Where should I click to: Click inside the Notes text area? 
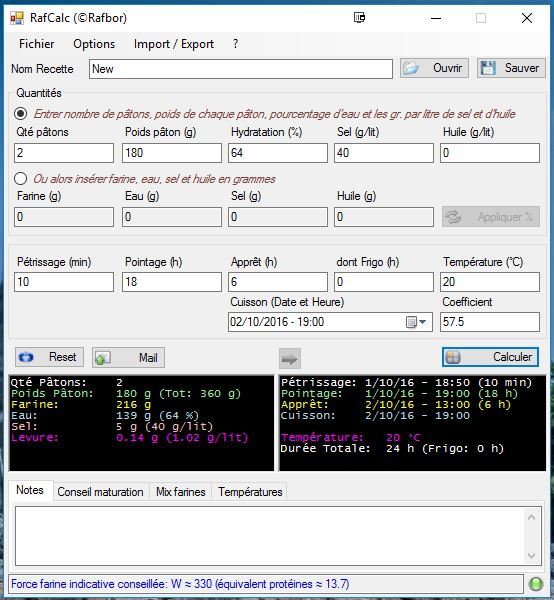coord(268,536)
